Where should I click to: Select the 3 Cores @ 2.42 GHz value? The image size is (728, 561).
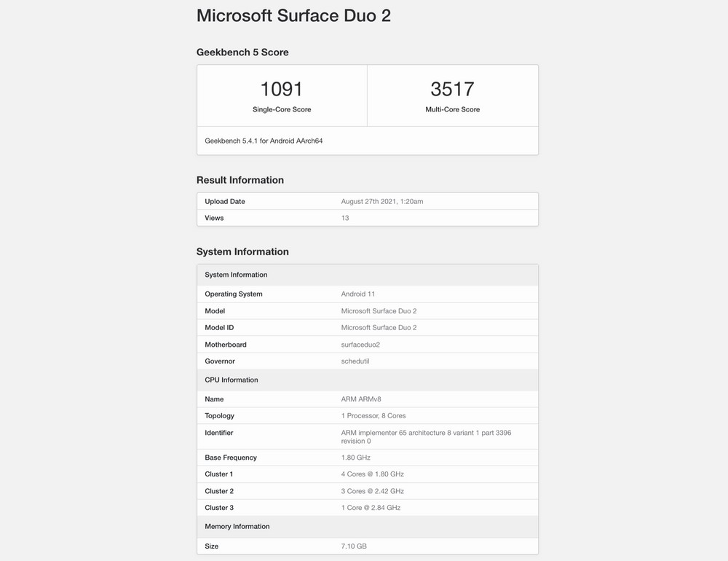[372, 491]
